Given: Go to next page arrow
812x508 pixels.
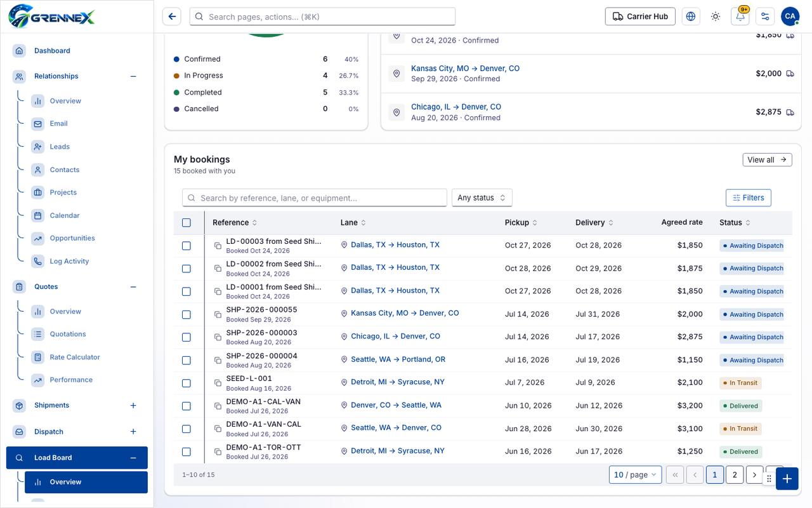Looking at the screenshot, I should [x=754, y=475].
